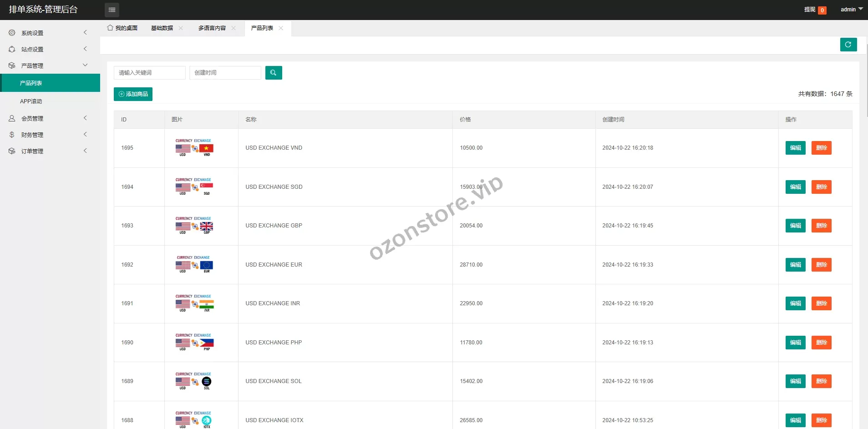The height and width of the screenshot is (429, 868).
Task: Click the 添加商品 button
Action: 133,94
